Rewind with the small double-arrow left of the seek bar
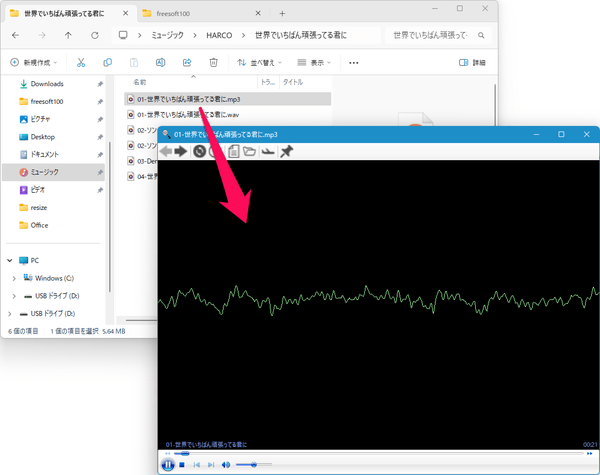The width and height of the screenshot is (600, 475). tap(168, 454)
